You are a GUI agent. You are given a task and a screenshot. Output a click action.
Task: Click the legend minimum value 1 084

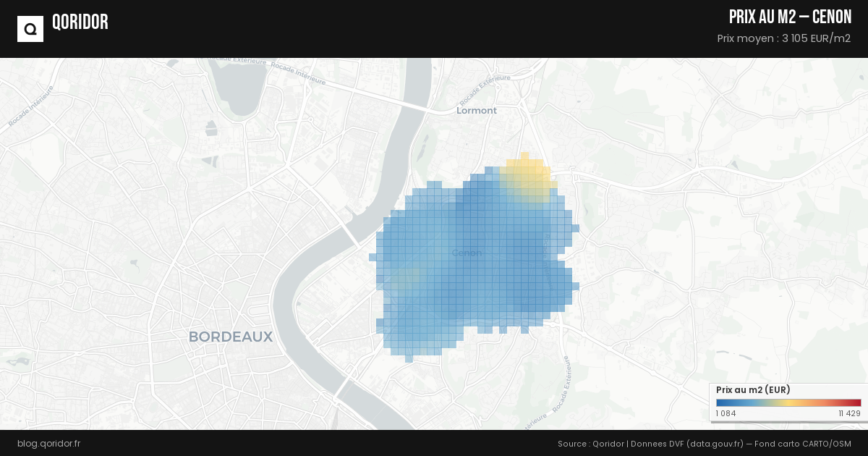726,413
